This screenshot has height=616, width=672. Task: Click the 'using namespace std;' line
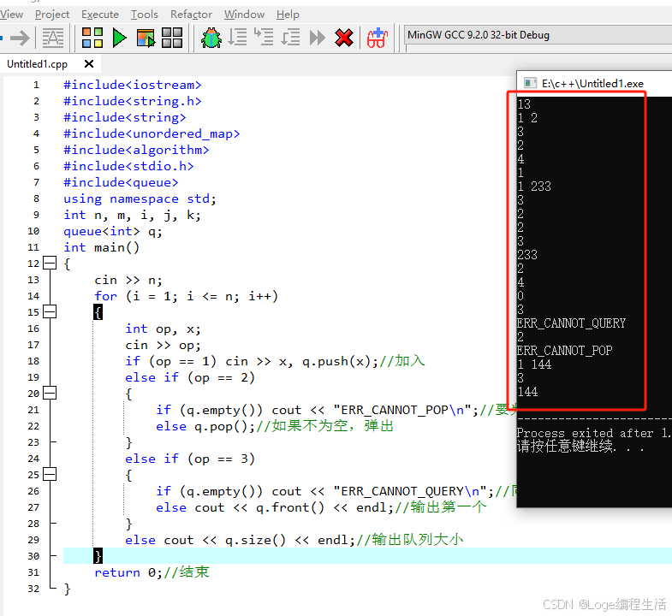click(140, 198)
